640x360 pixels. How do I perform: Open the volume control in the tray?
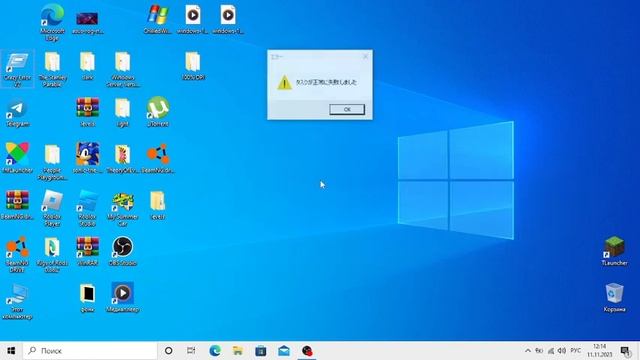coord(562,351)
